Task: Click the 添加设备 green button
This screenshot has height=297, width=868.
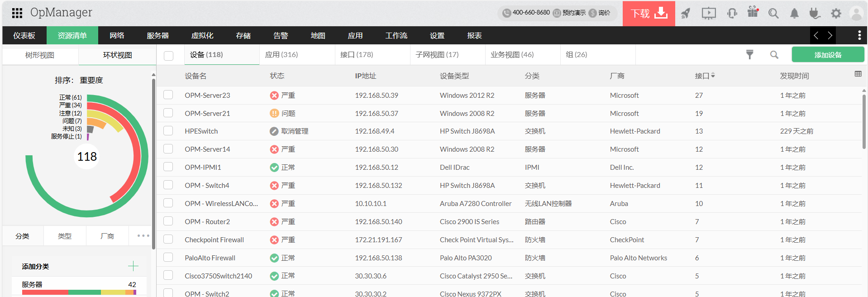Action: click(828, 55)
